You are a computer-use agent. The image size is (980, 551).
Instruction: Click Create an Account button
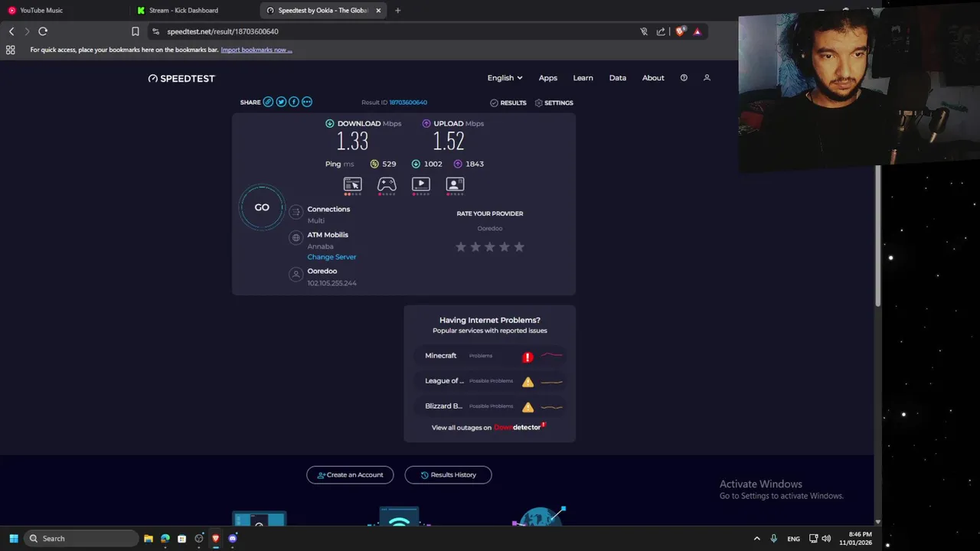point(350,474)
